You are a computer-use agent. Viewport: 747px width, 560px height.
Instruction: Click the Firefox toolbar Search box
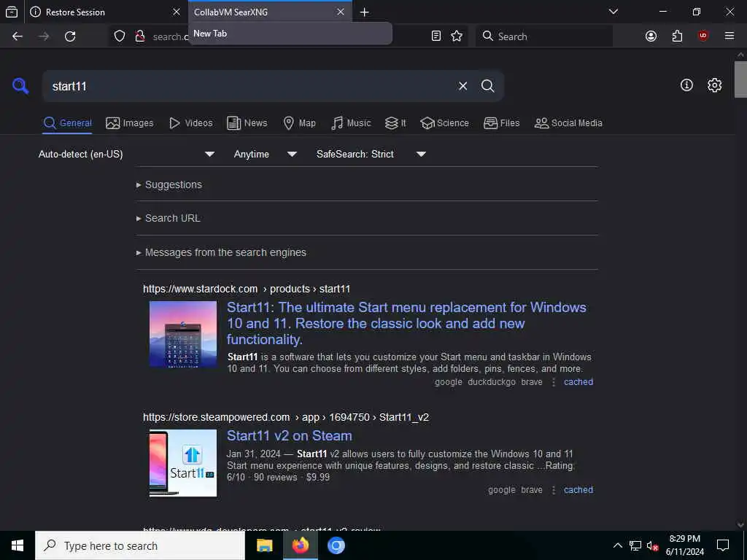click(544, 36)
